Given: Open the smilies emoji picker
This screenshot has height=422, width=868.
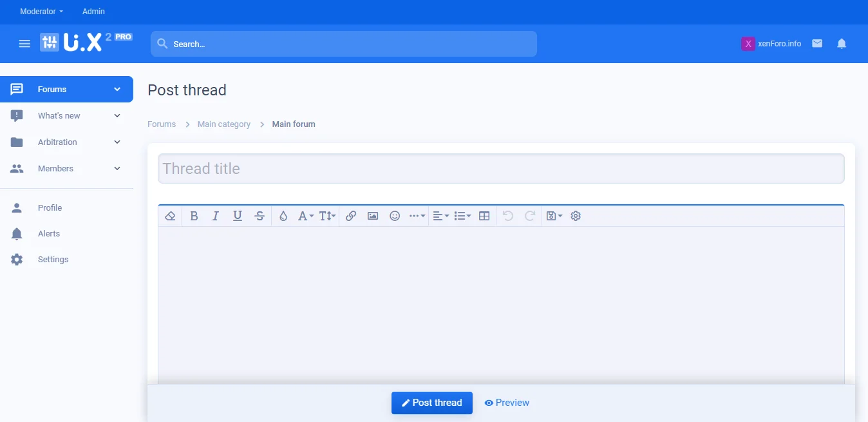Looking at the screenshot, I should [395, 216].
